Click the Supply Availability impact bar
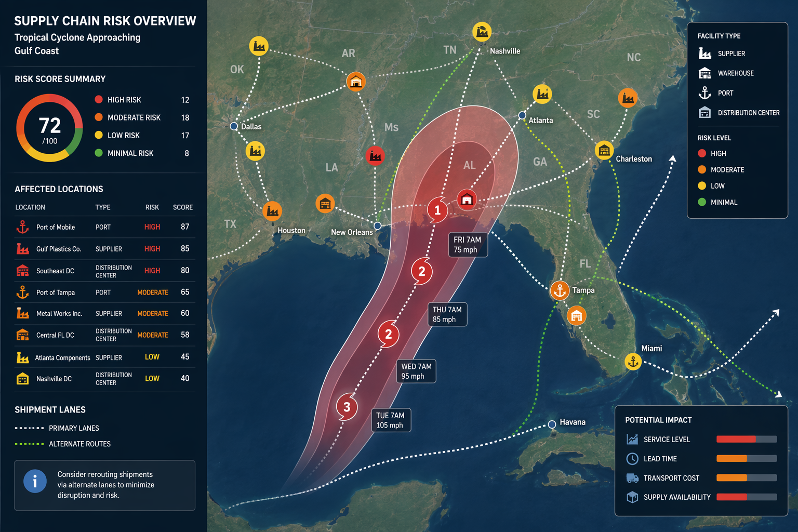Image resolution: width=798 pixels, height=532 pixels. coord(747,497)
